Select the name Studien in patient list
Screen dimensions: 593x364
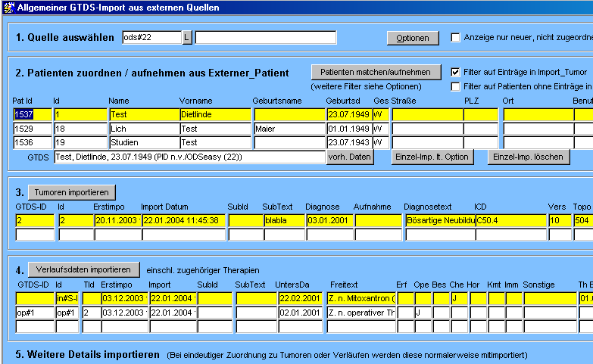click(x=142, y=142)
